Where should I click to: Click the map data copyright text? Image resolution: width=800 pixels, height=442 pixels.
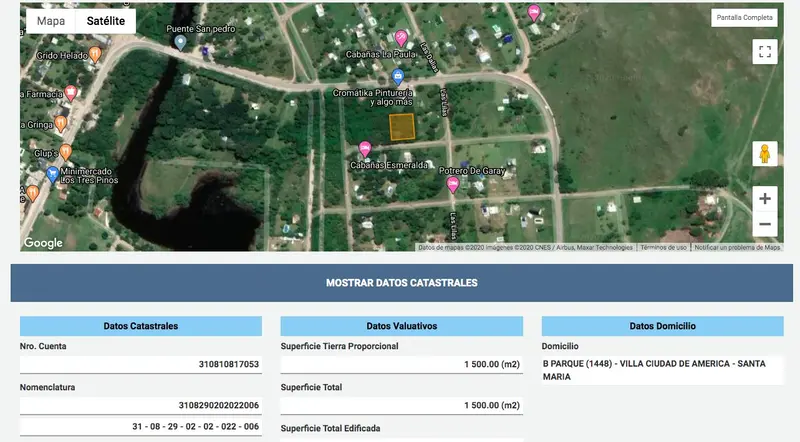pyautogui.click(x=526, y=248)
